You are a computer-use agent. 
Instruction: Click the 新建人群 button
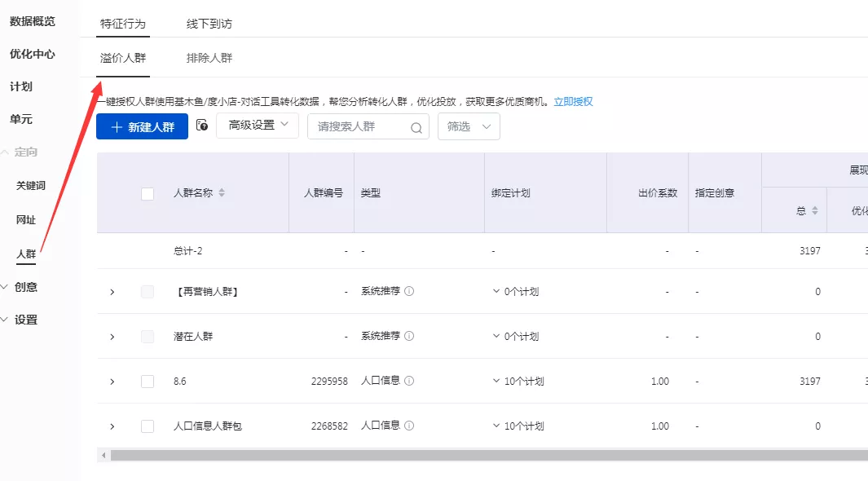click(143, 126)
